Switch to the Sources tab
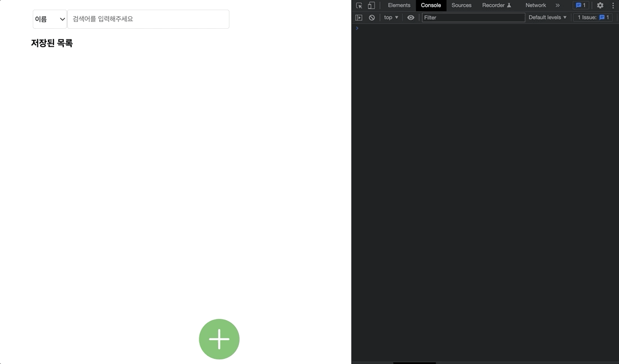The width and height of the screenshot is (619, 364). (461, 6)
